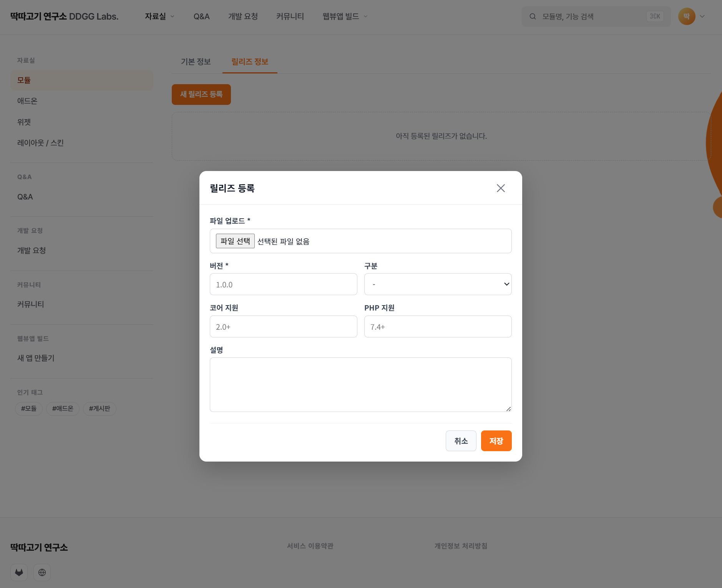Cancel with the 취소 button
This screenshot has height=588, width=722.
461,441
